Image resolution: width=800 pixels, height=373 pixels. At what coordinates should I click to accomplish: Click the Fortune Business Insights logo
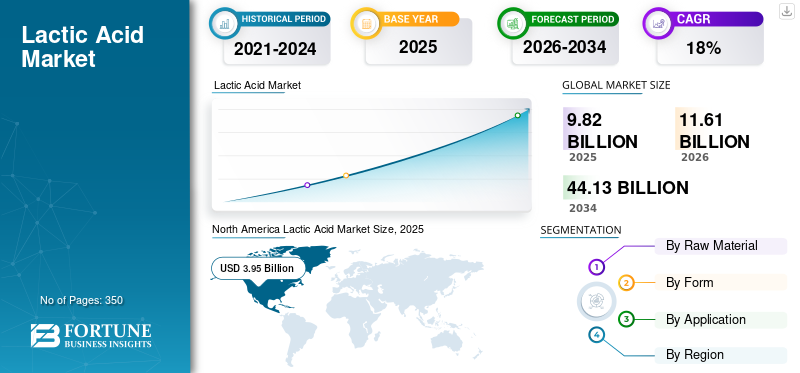(x=91, y=336)
